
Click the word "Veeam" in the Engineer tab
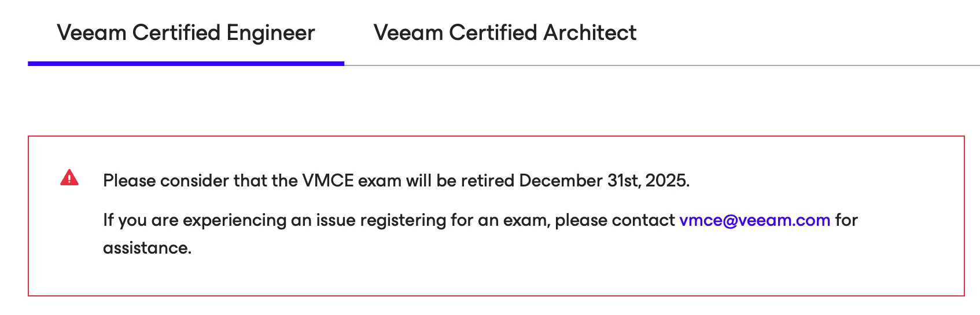[x=91, y=33]
